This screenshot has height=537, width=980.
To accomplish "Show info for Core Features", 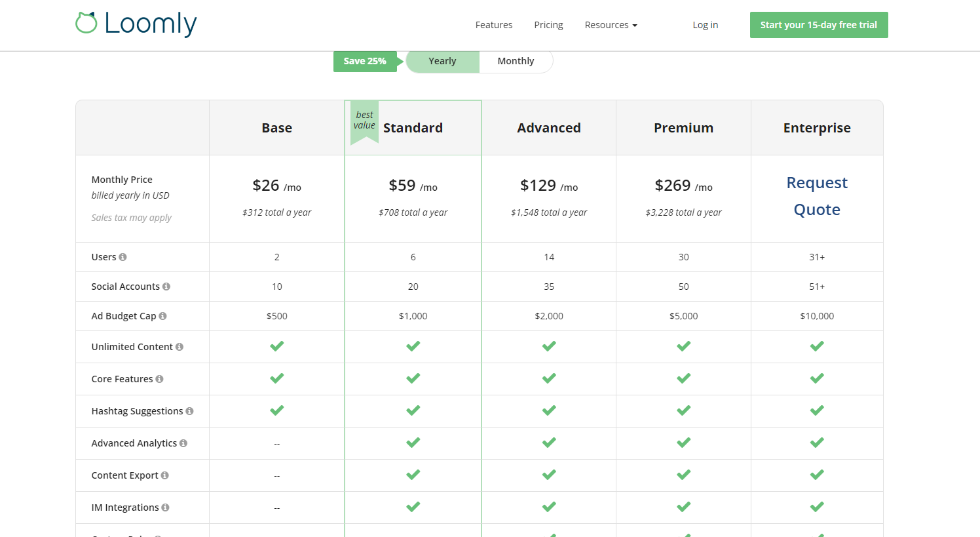I will point(159,379).
